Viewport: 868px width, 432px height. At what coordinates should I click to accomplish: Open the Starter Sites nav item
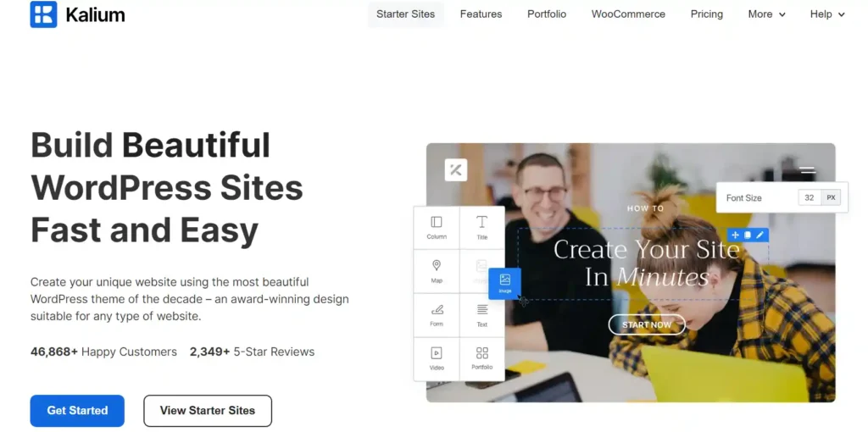[406, 14]
